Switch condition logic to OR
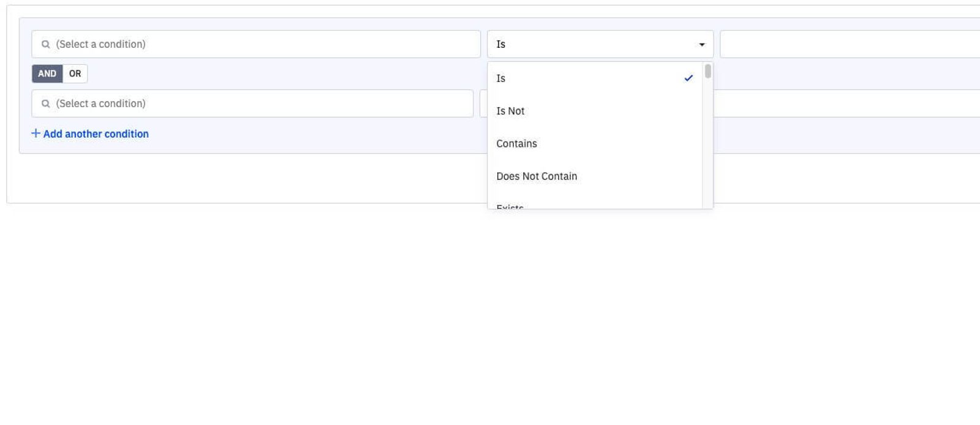The image size is (980, 425). 75,73
